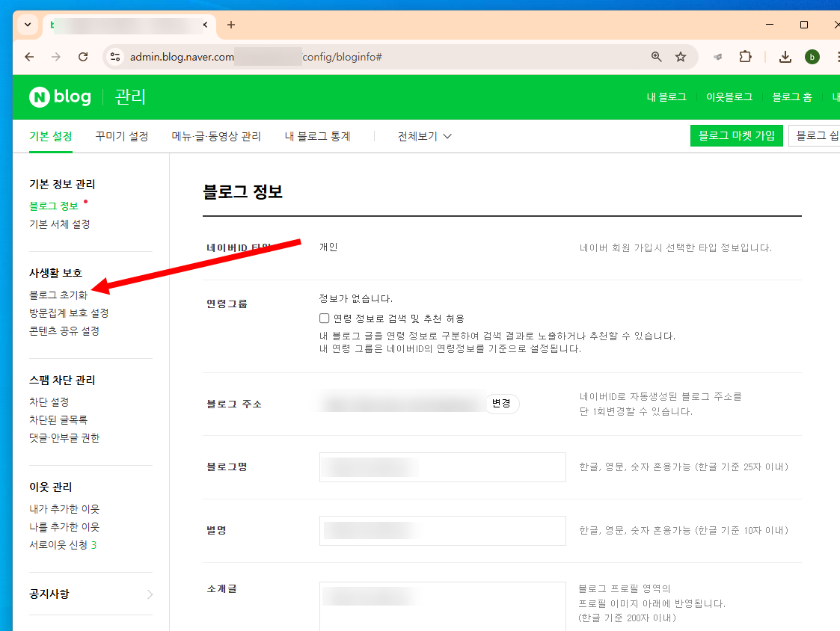Open 기본 서체 설정 in sidebar
Screen dimensions: 840x631
[59, 224]
